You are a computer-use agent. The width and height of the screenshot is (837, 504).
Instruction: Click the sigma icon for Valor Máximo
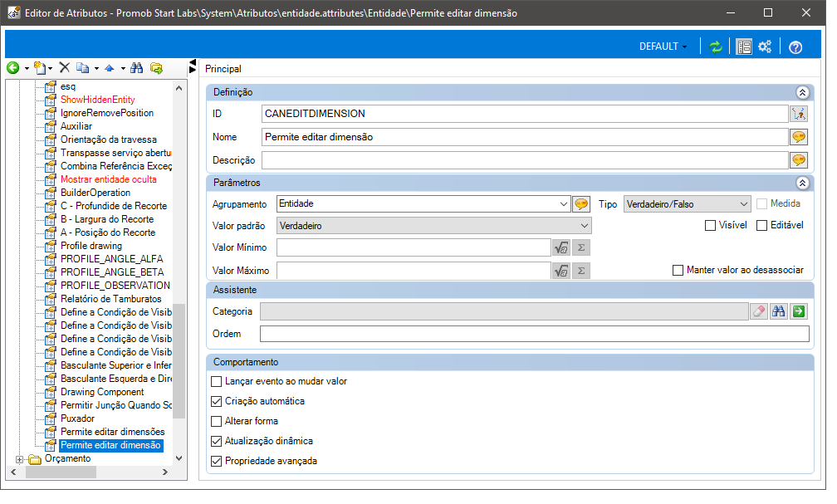tap(581, 271)
